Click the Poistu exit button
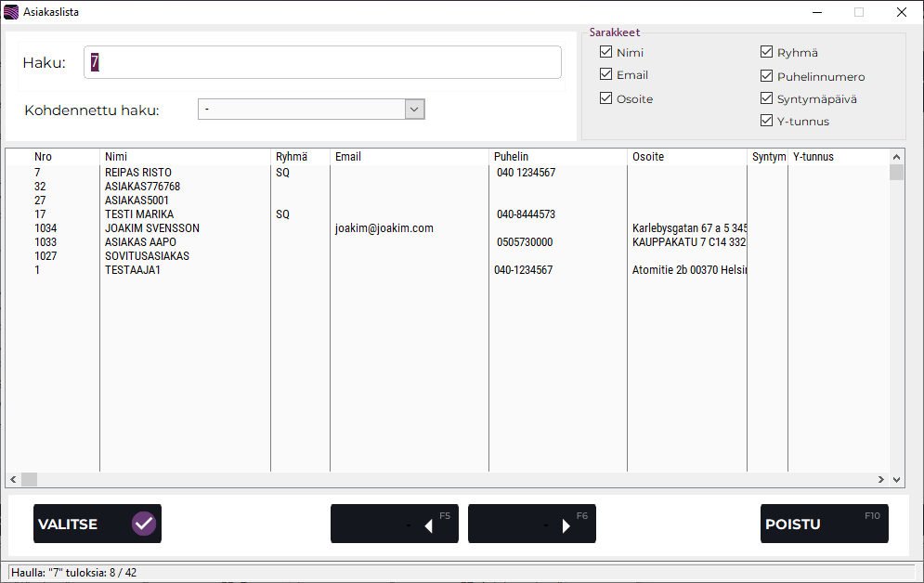924x583 pixels. tap(824, 524)
